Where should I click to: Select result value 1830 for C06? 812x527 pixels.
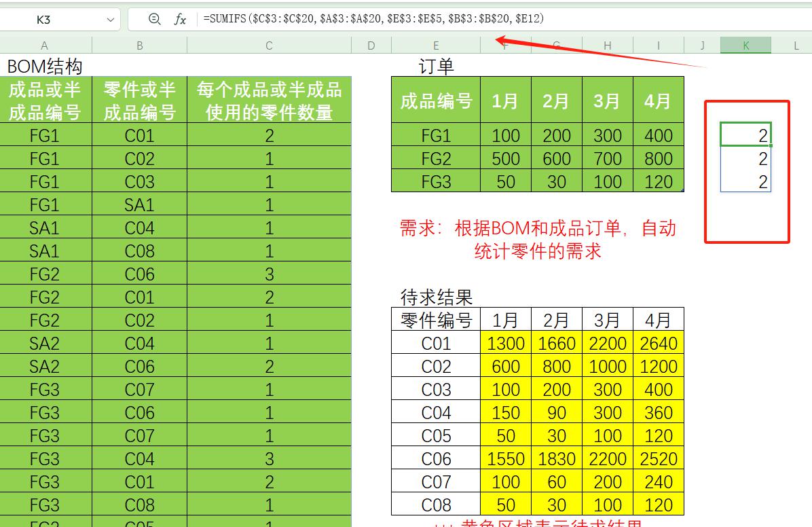[557, 458]
